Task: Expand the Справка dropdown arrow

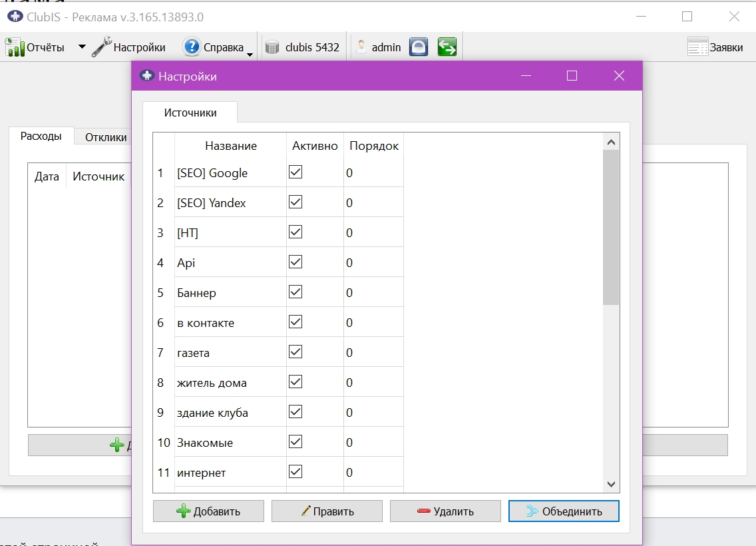Action: (250, 55)
